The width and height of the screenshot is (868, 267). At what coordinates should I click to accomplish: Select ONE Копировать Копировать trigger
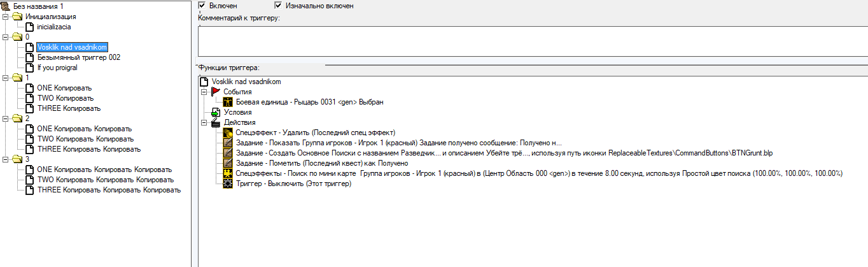[x=84, y=128]
